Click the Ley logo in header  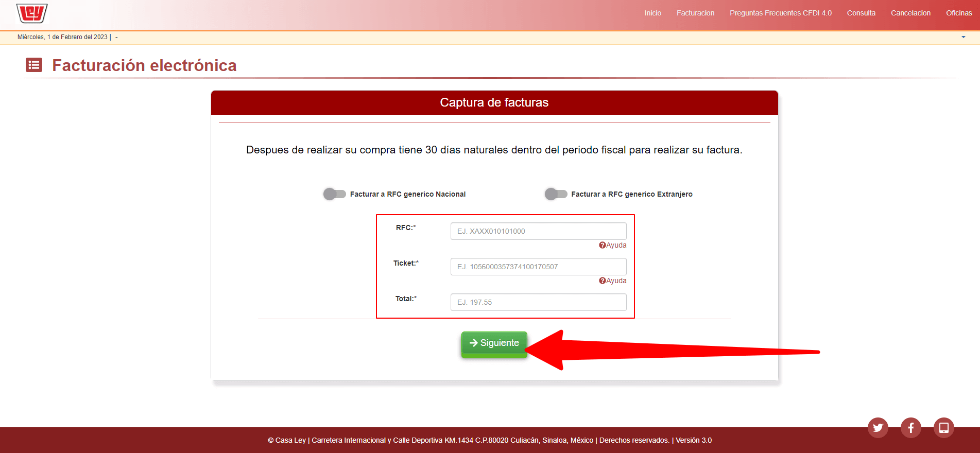32,13
